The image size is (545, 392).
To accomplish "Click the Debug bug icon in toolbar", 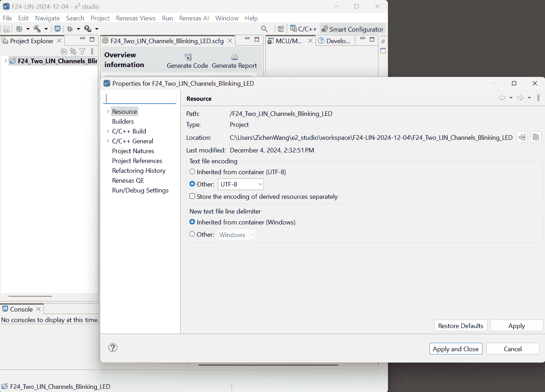I will pos(70,29).
